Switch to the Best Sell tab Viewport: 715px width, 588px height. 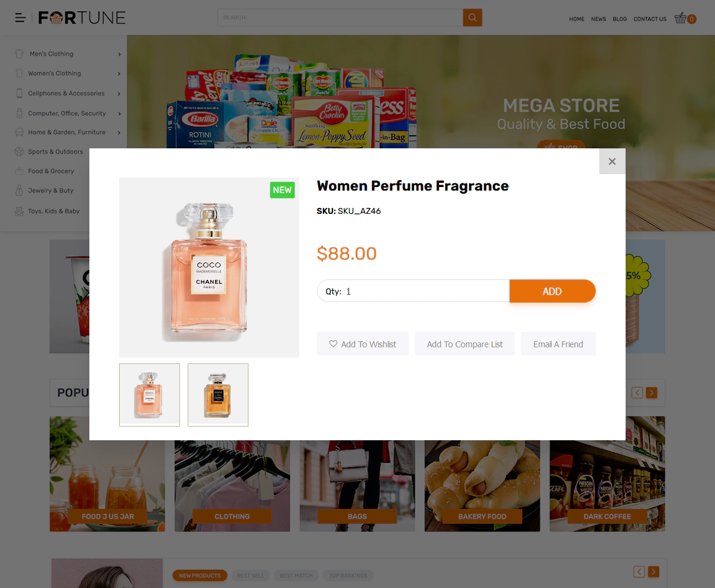tap(250, 575)
